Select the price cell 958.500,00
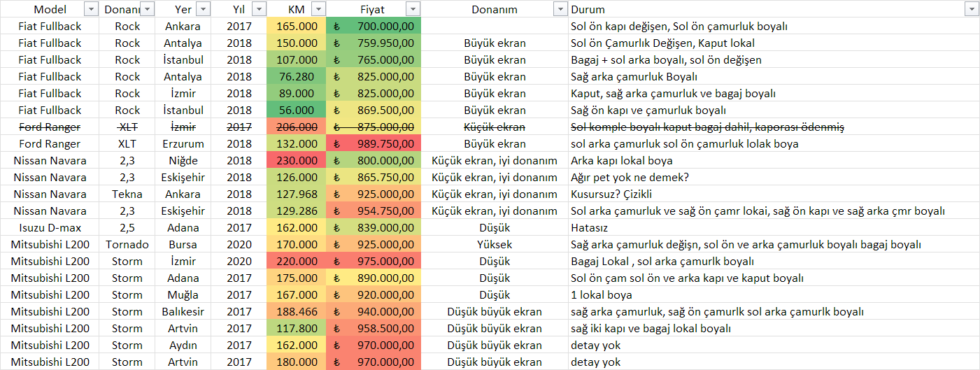 click(x=374, y=328)
